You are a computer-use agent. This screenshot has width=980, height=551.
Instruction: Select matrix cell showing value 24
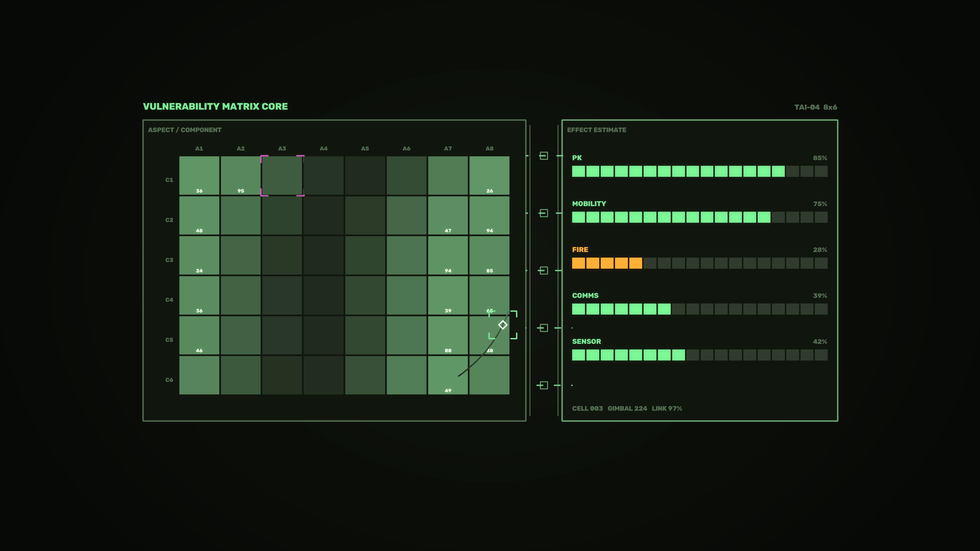point(199,256)
